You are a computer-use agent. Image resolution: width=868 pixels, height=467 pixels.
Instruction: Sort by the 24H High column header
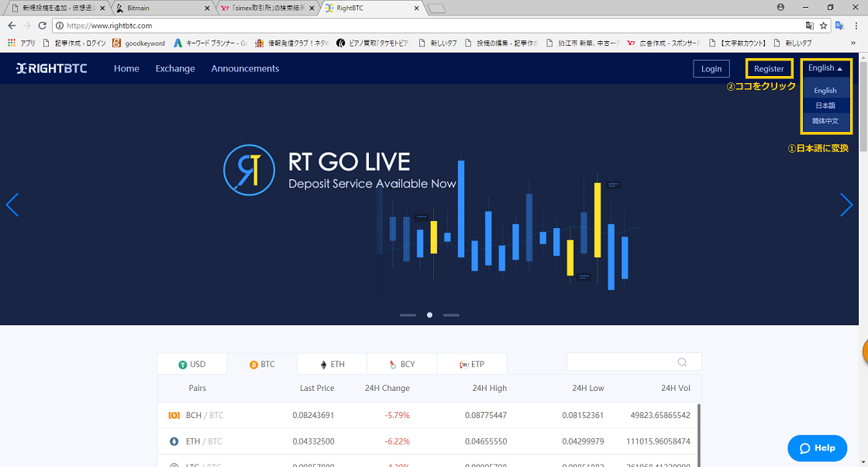pos(489,388)
